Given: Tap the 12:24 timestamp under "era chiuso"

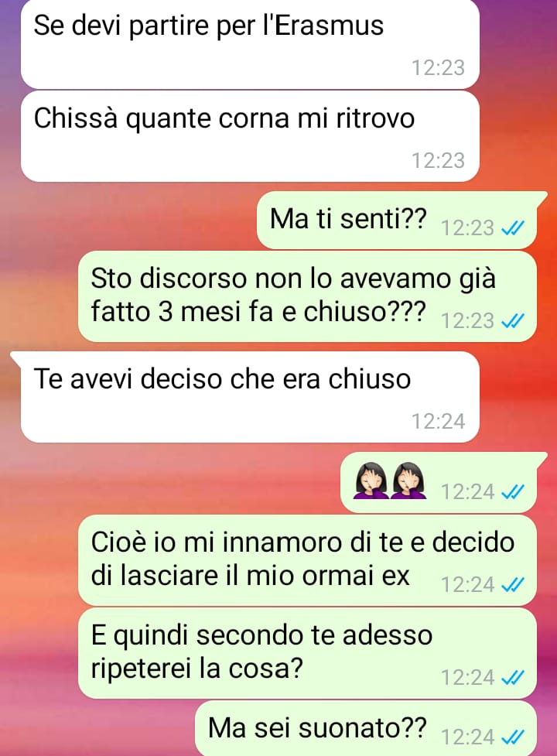Looking at the screenshot, I should [x=438, y=422].
